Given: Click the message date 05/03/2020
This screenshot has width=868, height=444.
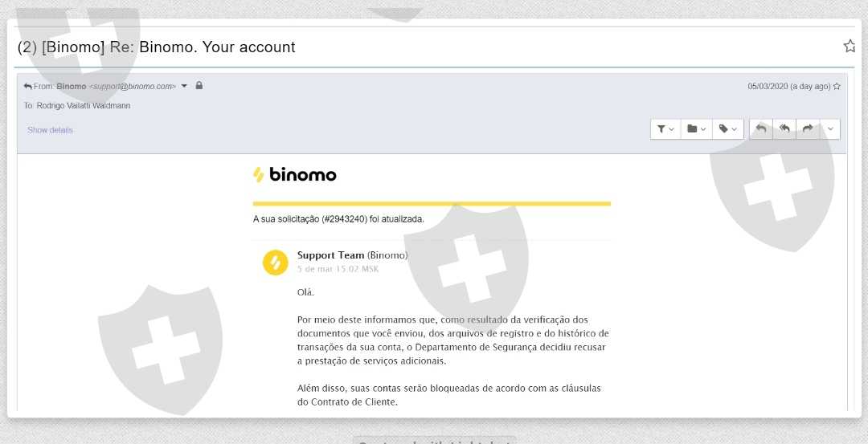Looking at the screenshot, I should click(768, 86).
